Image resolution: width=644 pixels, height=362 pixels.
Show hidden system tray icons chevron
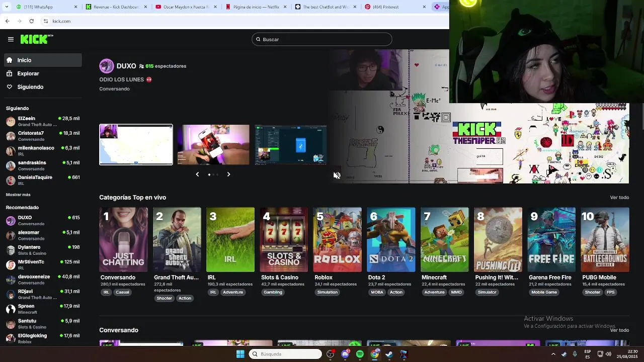click(x=553, y=354)
